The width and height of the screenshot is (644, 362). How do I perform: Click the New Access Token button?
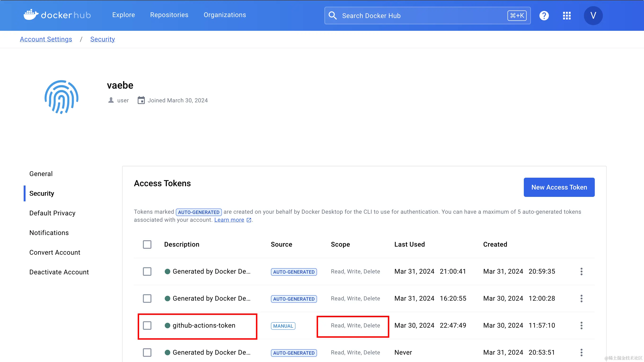tap(559, 187)
